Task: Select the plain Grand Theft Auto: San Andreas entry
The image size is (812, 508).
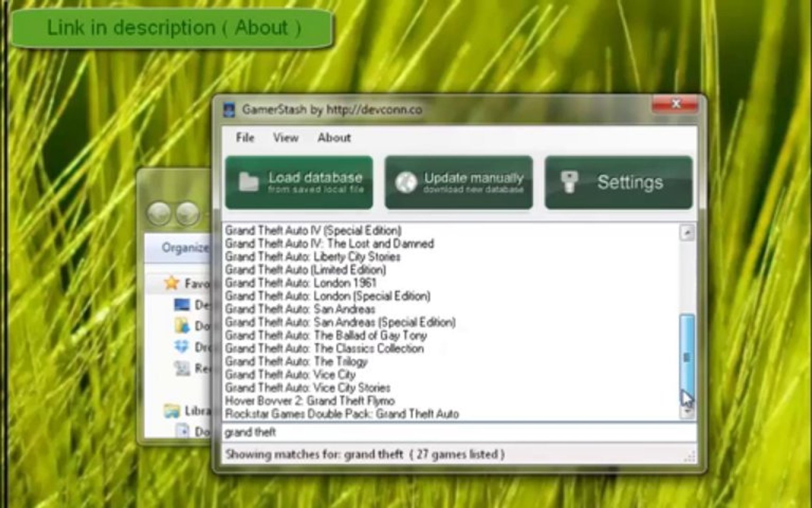Action: pyautogui.click(x=300, y=310)
